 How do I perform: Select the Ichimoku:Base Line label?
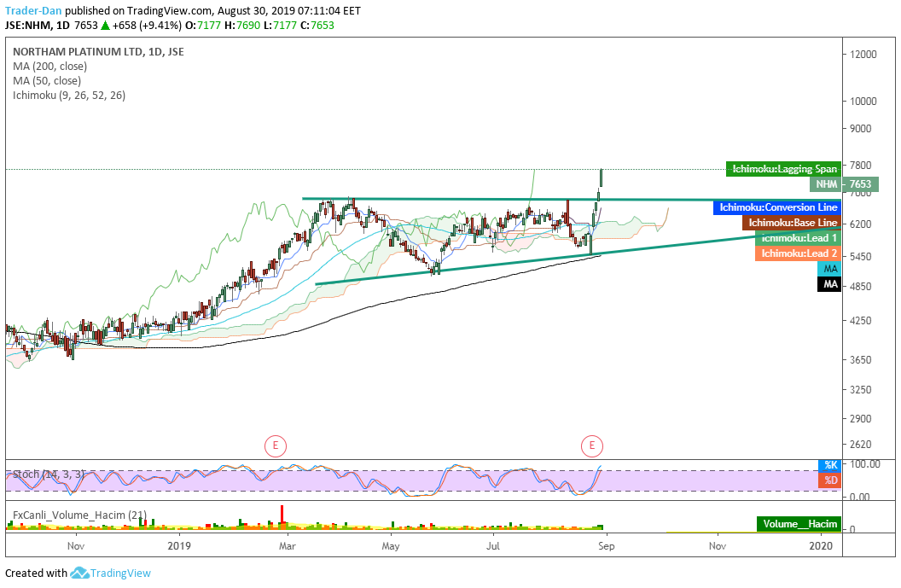click(791, 223)
